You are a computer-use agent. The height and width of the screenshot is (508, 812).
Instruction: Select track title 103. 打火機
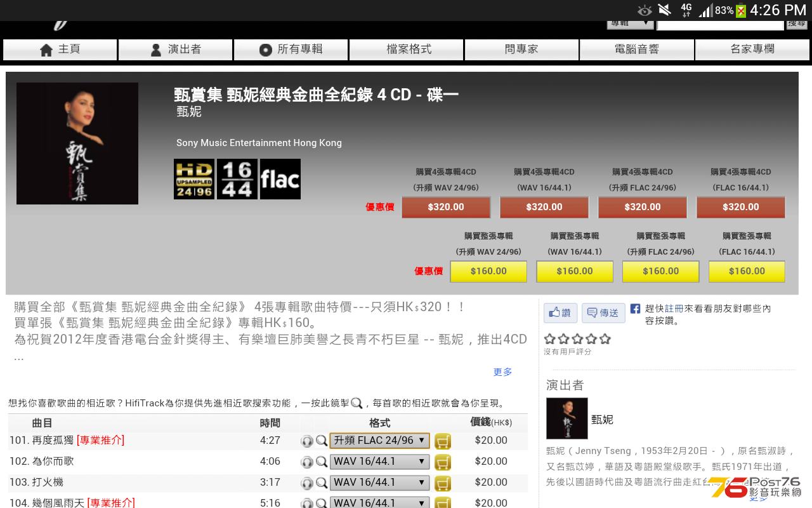[36, 482]
